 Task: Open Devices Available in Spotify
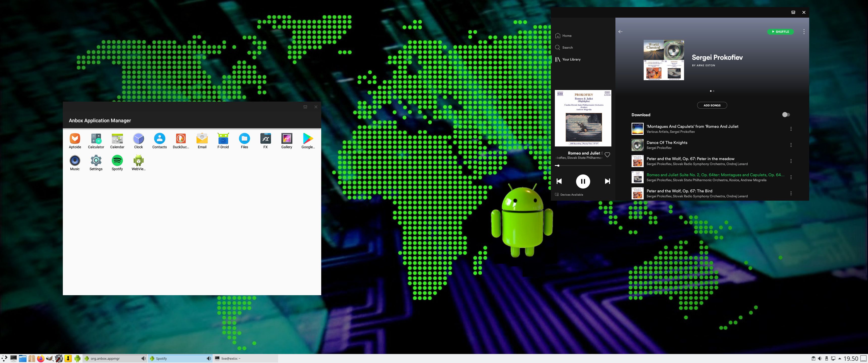(x=569, y=195)
